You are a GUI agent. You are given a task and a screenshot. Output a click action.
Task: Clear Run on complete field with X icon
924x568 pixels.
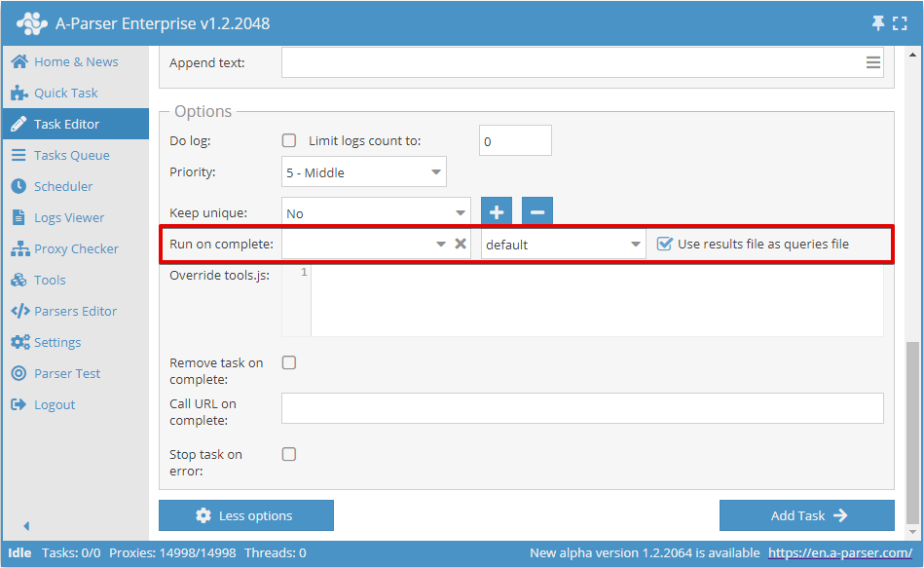pos(461,244)
